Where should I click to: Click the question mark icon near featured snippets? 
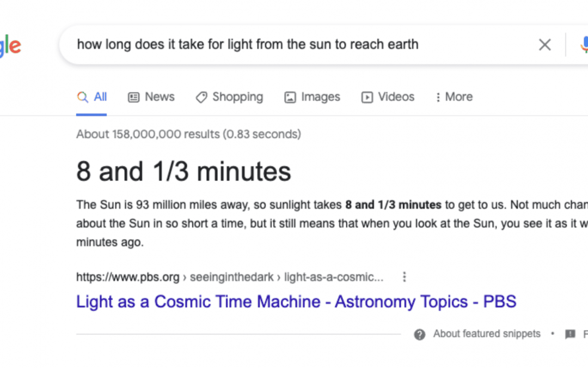pos(419,334)
